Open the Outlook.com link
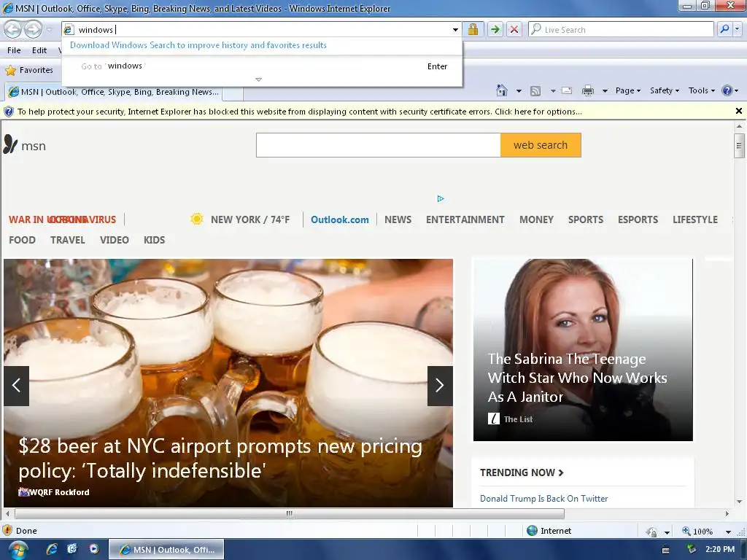Image resolution: width=747 pixels, height=560 pixels. [x=340, y=219]
